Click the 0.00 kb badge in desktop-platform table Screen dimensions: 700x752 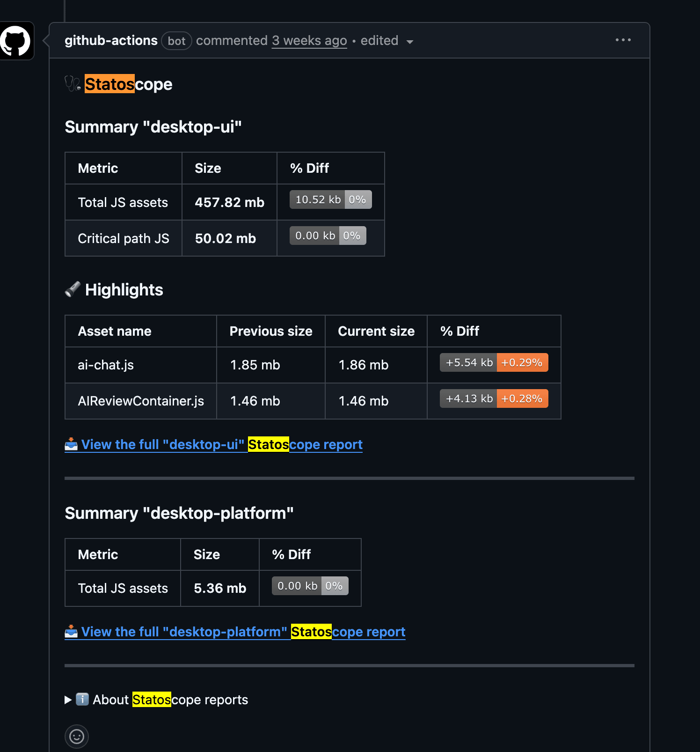point(310,586)
